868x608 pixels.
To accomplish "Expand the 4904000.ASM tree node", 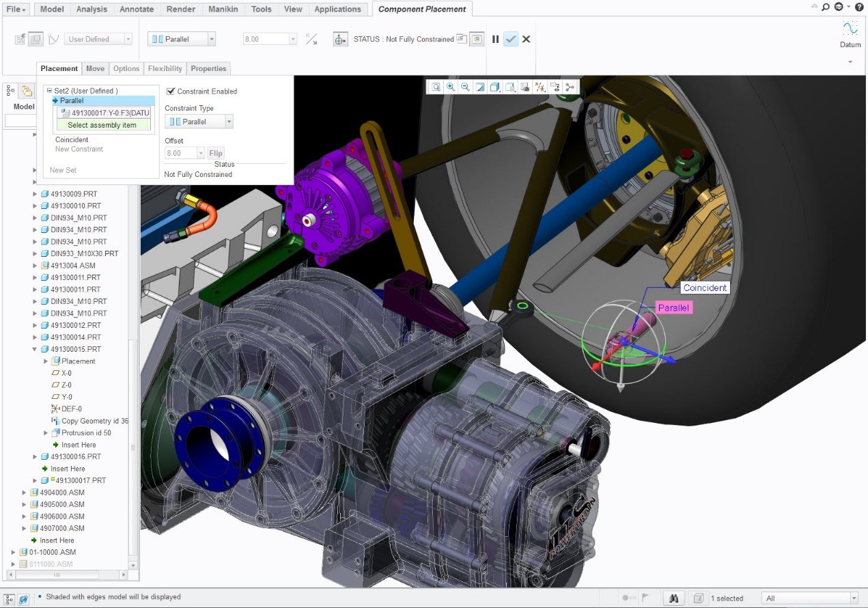I will (25, 493).
